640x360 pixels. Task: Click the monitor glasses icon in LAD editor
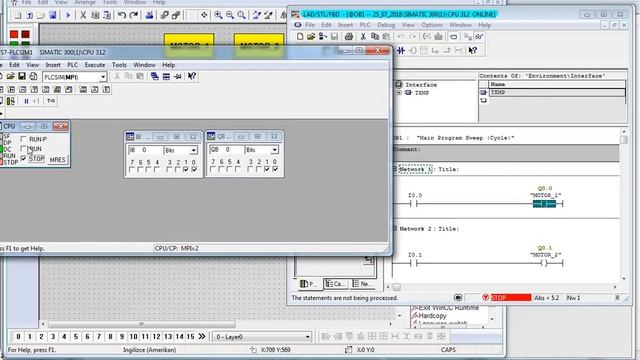[x=478, y=37]
